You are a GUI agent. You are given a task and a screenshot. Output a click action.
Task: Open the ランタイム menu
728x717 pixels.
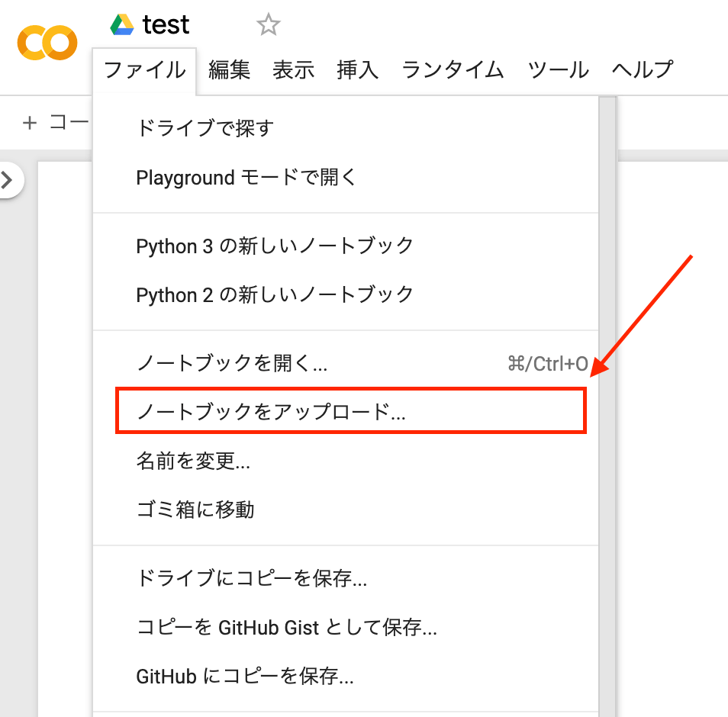point(453,70)
